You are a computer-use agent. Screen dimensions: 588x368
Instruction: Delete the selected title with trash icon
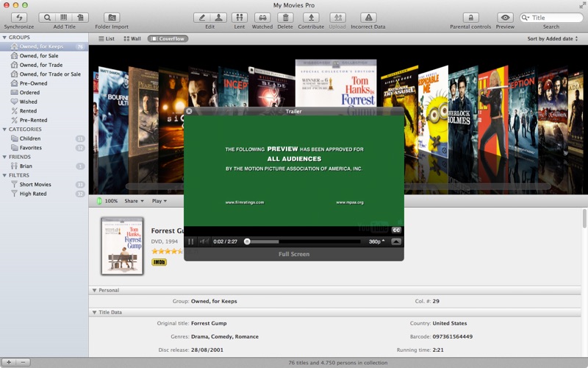pyautogui.click(x=285, y=17)
